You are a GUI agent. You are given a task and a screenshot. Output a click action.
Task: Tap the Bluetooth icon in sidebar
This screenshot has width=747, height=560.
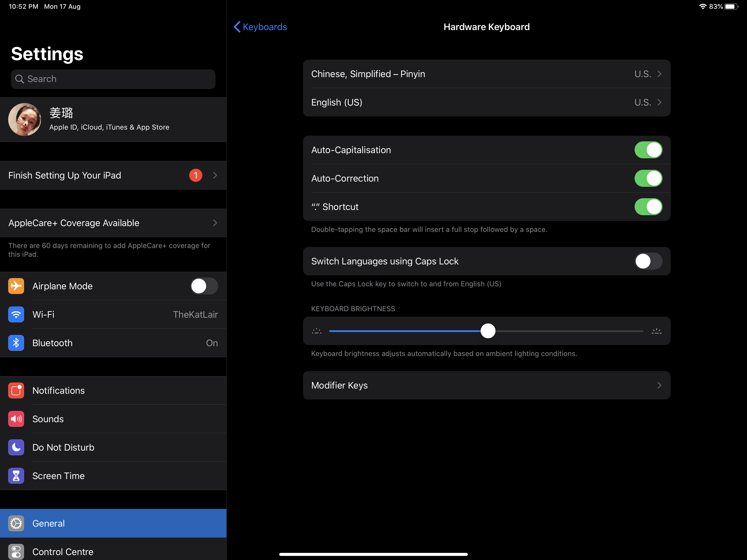tap(16, 343)
